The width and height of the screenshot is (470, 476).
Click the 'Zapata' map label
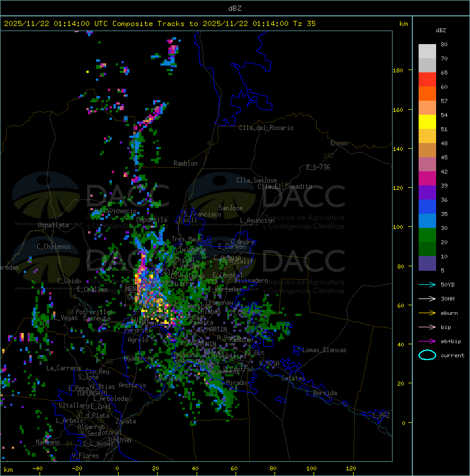125,421
